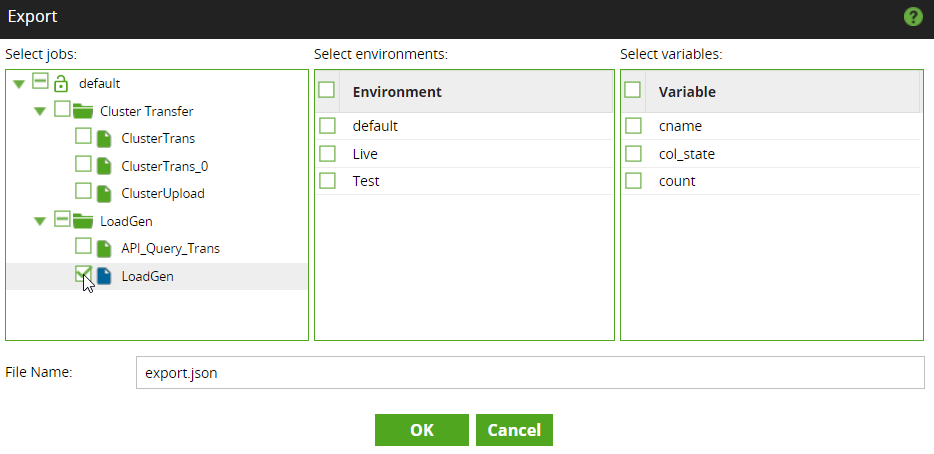
Task: Click the blue LoadGen job file icon
Action: [104, 276]
